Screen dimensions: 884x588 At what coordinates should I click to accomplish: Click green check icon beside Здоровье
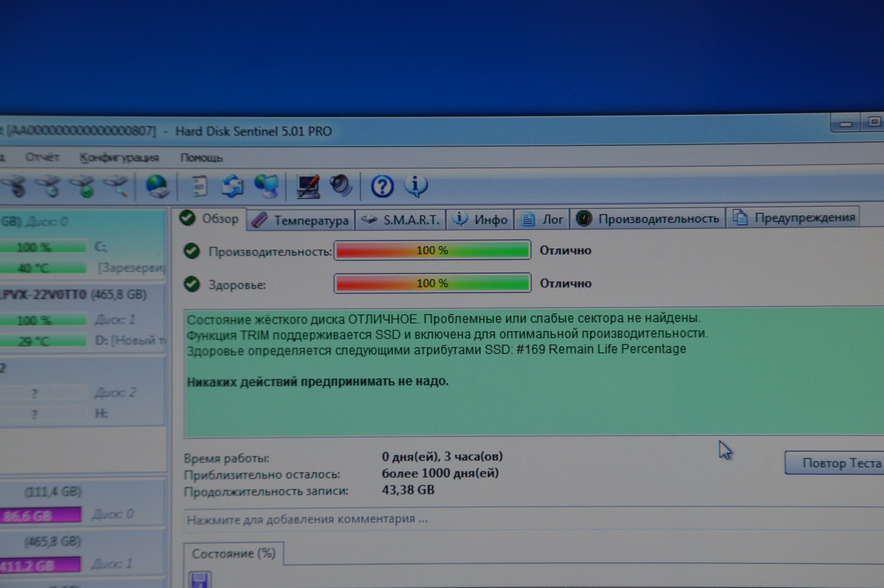pos(191,284)
